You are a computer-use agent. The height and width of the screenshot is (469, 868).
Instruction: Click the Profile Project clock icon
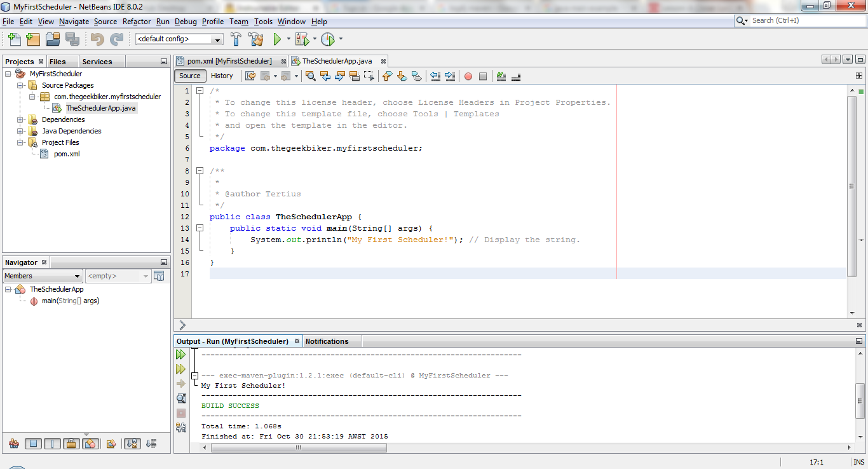[327, 39]
